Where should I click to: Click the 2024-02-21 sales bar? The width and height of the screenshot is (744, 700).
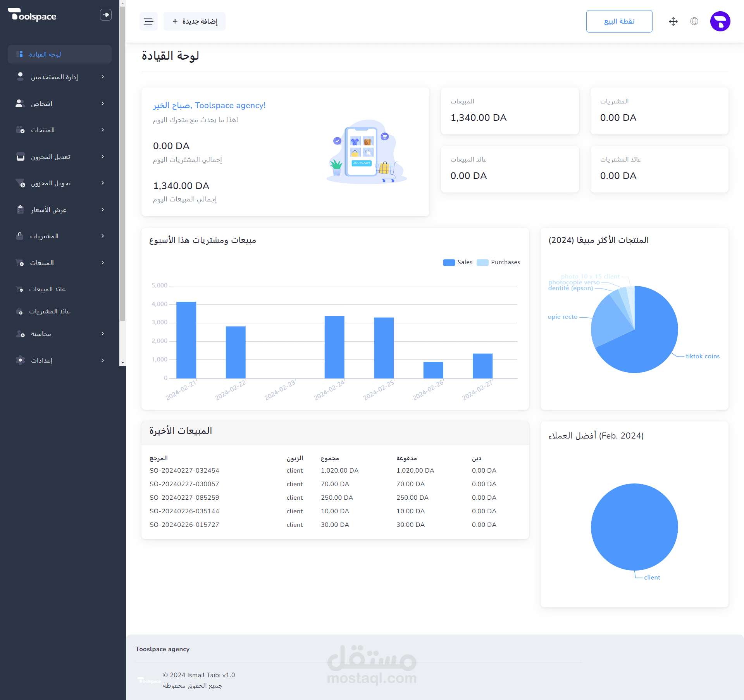click(x=186, y=340)
